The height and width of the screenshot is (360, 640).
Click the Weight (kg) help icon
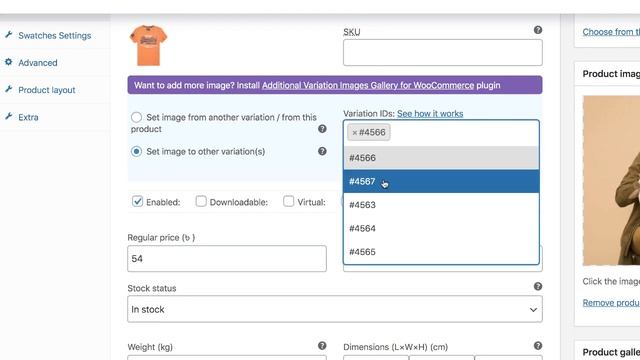click(322, 346)
